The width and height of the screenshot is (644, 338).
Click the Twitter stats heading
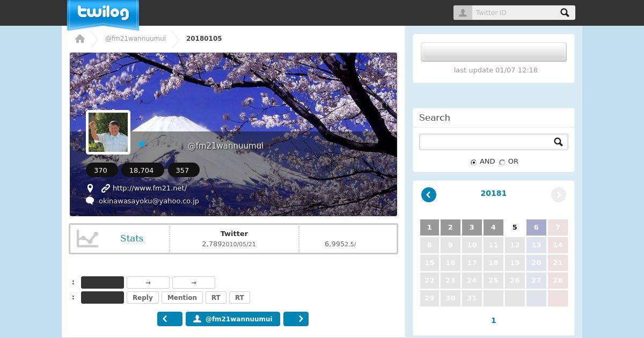234,233
